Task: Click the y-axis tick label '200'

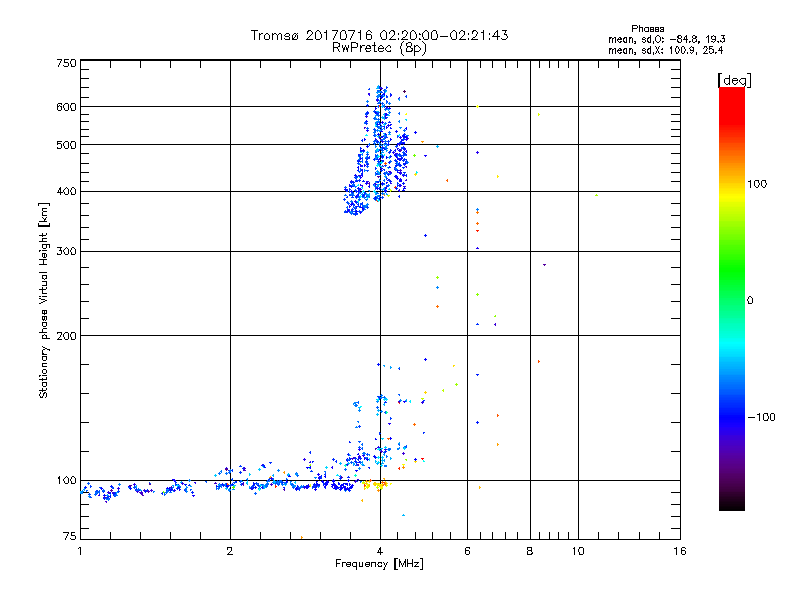Action: click(x=66, y=336)
